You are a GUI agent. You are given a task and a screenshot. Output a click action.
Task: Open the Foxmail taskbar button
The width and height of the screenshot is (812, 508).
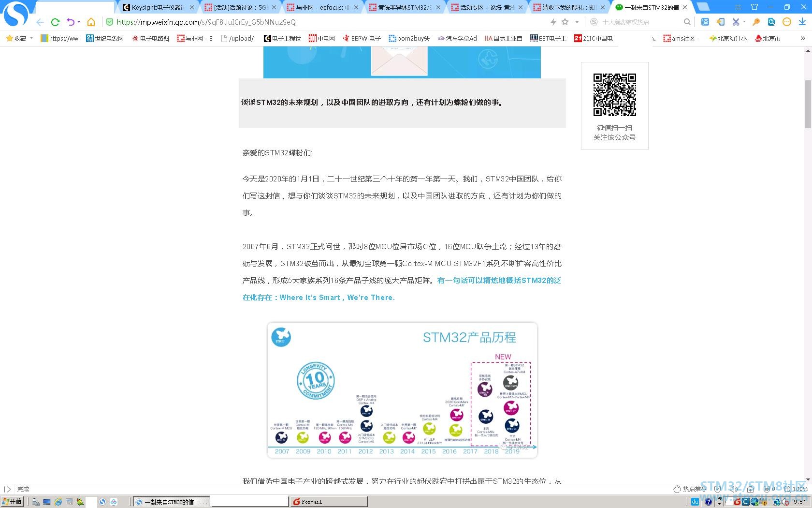click(329, 502)
